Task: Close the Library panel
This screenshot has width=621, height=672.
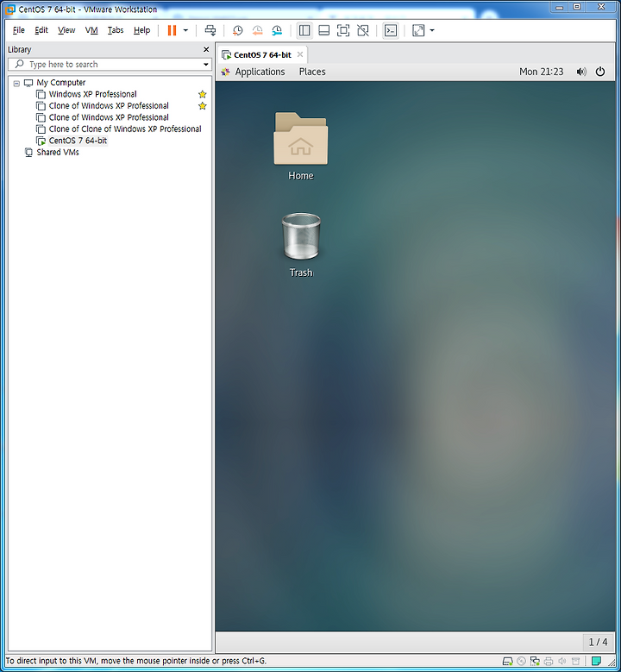Action: [206, 50]
